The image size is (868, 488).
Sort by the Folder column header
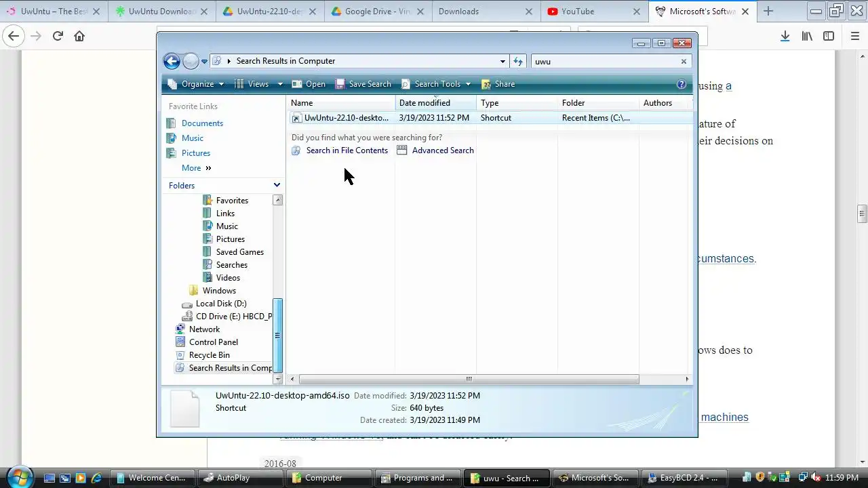coord(599,103)
